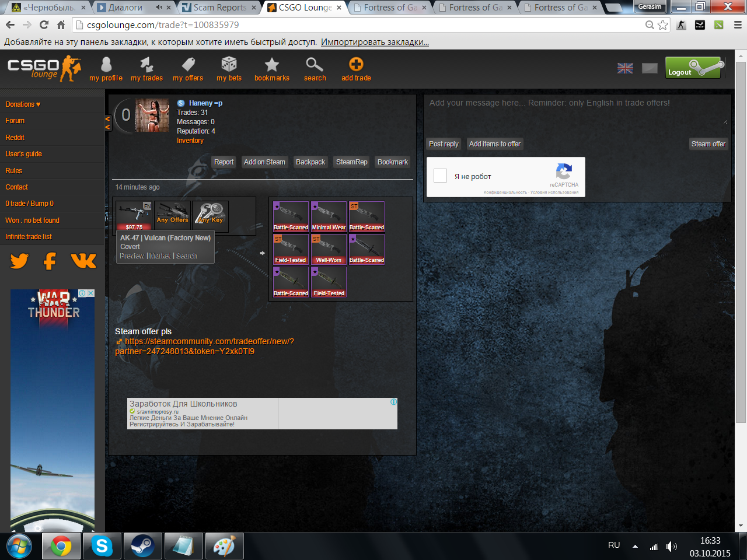Click the add trade plus icon

click(356, 64)
